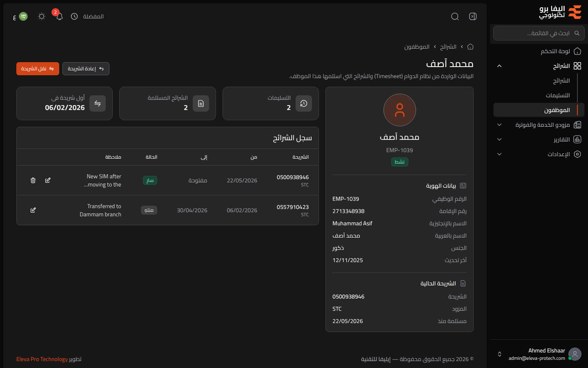
Task: Open التسليمات submenu item
Action: click(558, 95)
